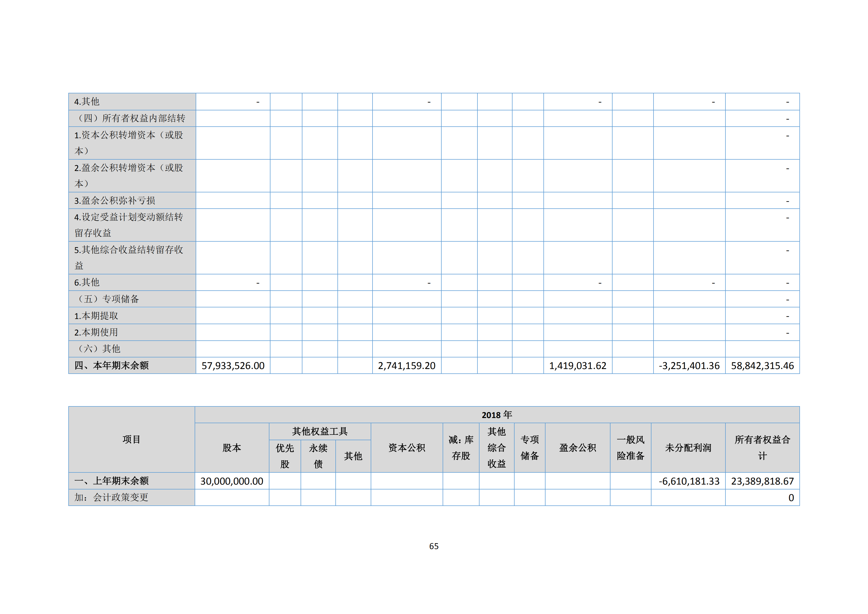This screenshot has height=614, width=868.
Task: Click value 57,933,526.00
Action: click(x=233, y=366)
